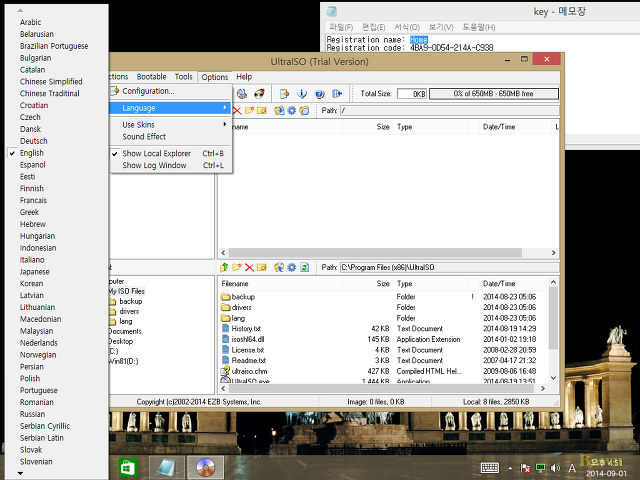Toggle Show Log Window option

pos(171,165)
